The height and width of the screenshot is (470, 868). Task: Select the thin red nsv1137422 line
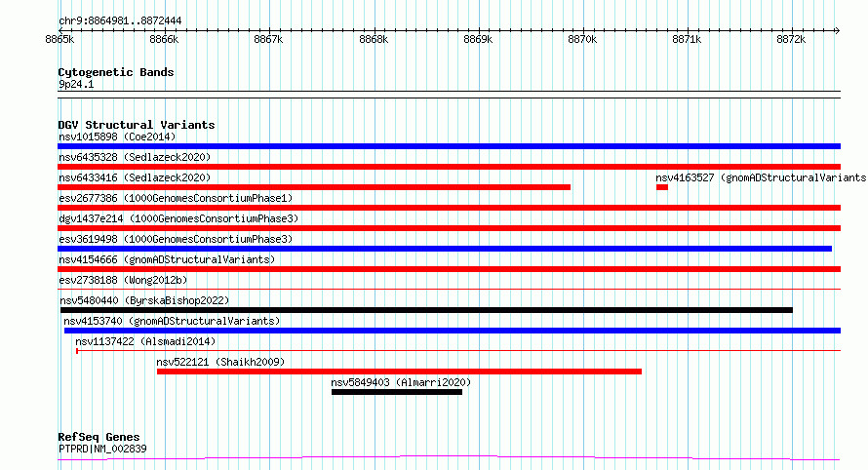pos(458,350)
